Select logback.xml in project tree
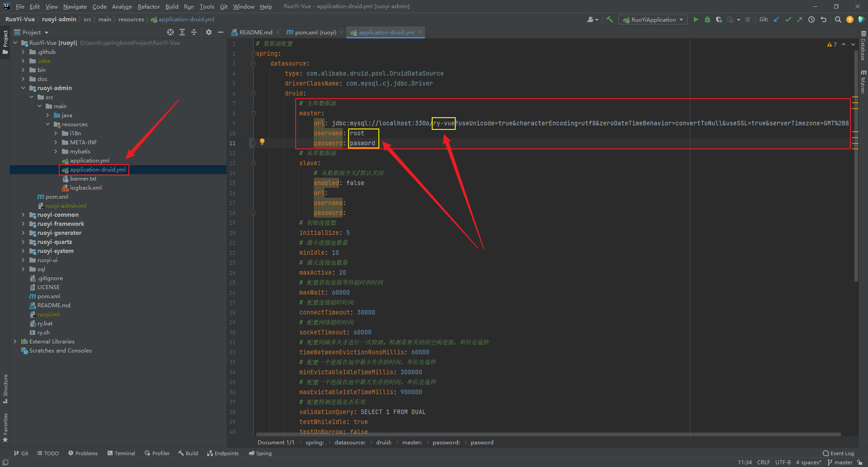Image resolution: width=868 pixels, height=467 pixels. click(85, 187)
